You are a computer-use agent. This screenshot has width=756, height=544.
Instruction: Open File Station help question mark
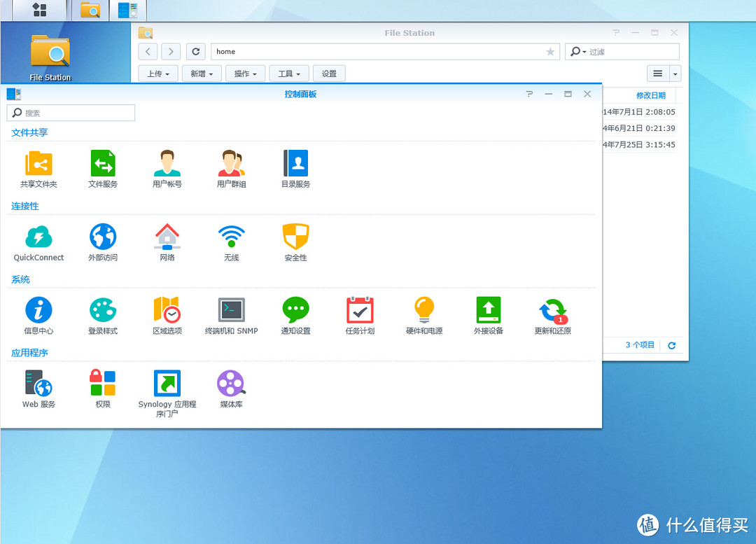point(616,33)
